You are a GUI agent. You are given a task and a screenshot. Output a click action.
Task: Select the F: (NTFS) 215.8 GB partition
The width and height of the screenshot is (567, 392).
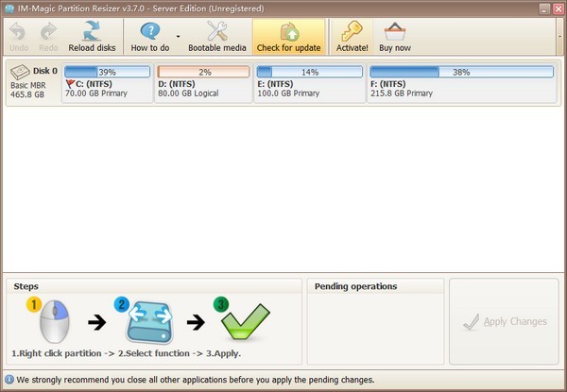tap(461, 88)
